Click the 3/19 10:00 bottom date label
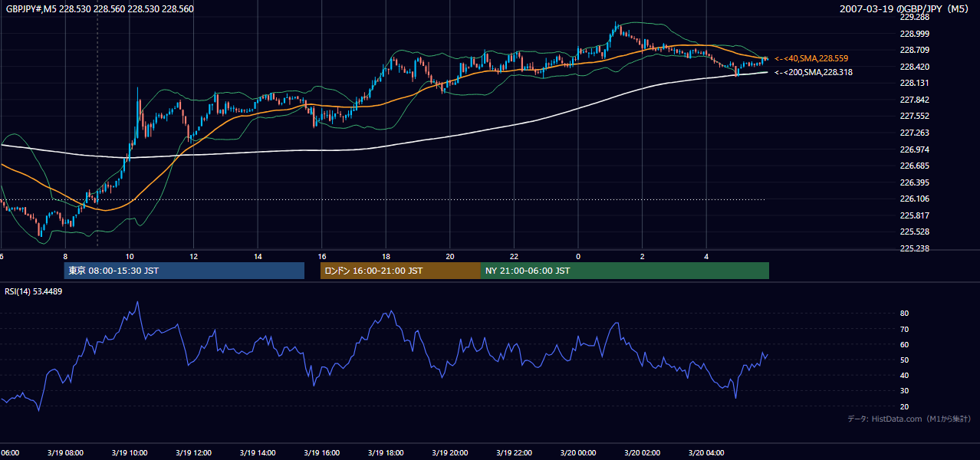Screen dimensions: 980x460 coord(130,453)
